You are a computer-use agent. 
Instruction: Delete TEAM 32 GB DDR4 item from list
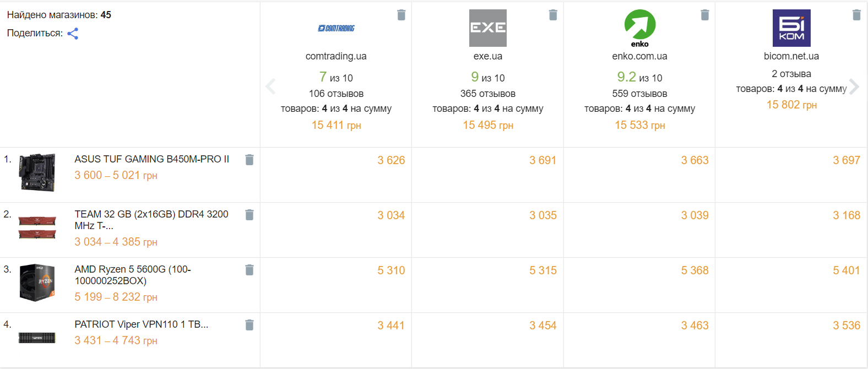pos(249,215)
